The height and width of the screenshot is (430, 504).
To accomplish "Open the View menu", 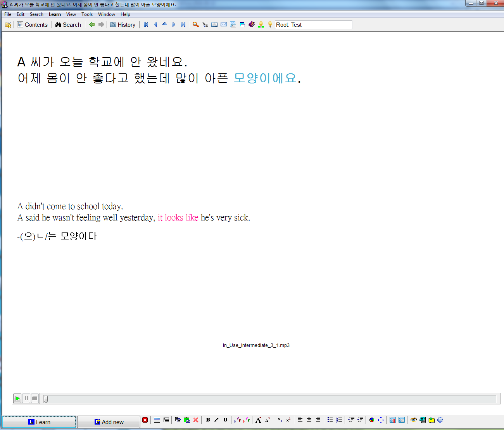I will (x=71, y=14).
